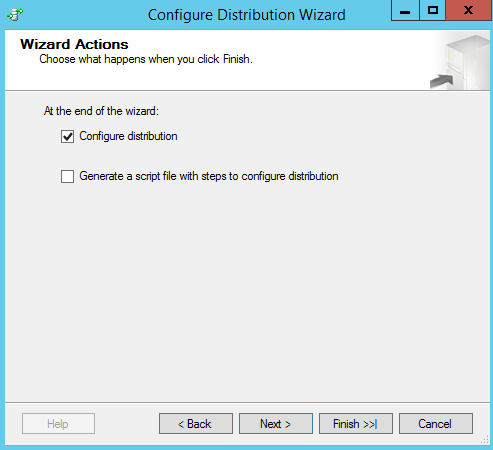Cancel the Configure Distribution Wizard
Image resolution: width=493 pixels, height=450 pixels.
pos(436,424)
